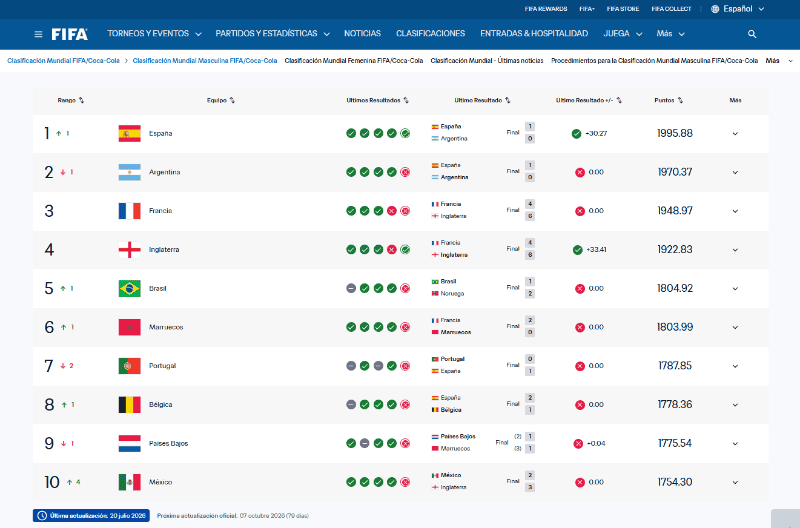This screenshot has height=528, width=800.
Task: Expand the Portugal row details
Action: pos(735,366)
